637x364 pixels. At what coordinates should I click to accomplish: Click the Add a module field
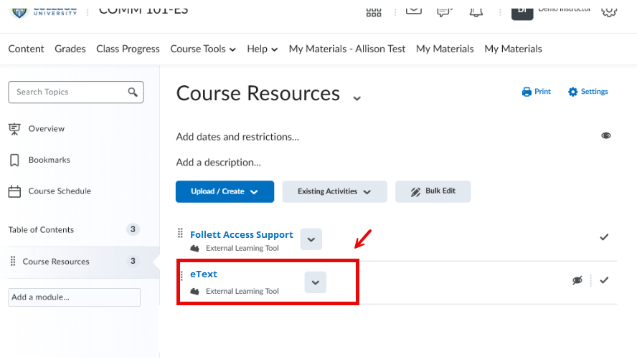tap(75, 297)
